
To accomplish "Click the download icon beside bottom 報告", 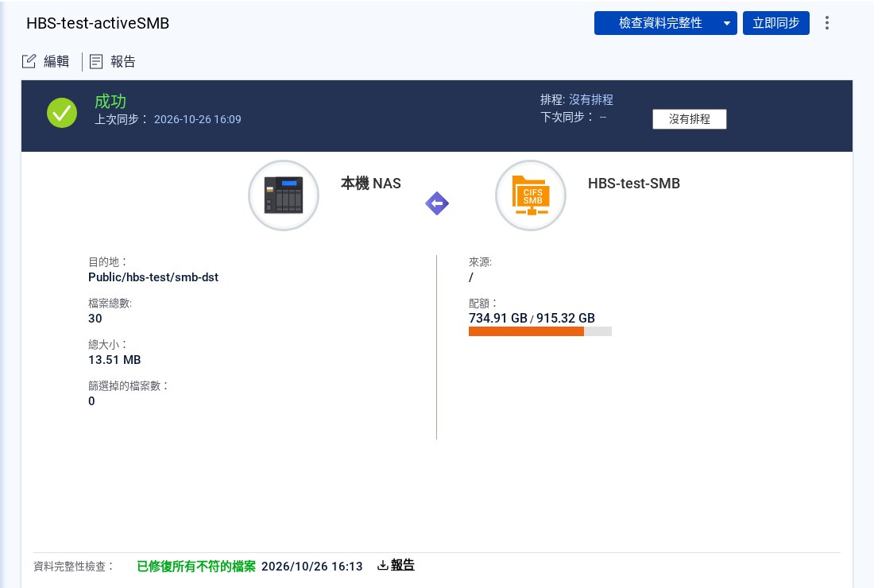I will [x=382, y=565].
